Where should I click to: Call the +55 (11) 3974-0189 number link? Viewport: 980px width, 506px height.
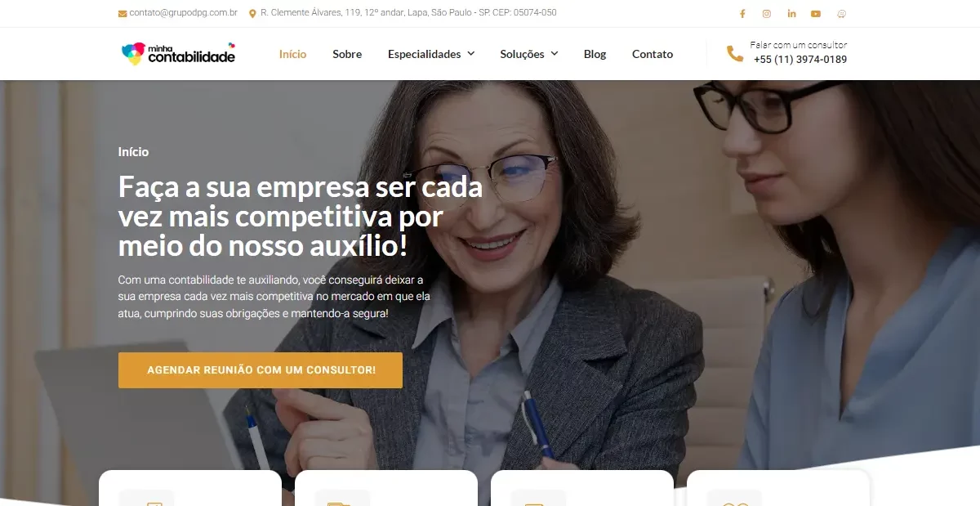[x=800, y=60]
